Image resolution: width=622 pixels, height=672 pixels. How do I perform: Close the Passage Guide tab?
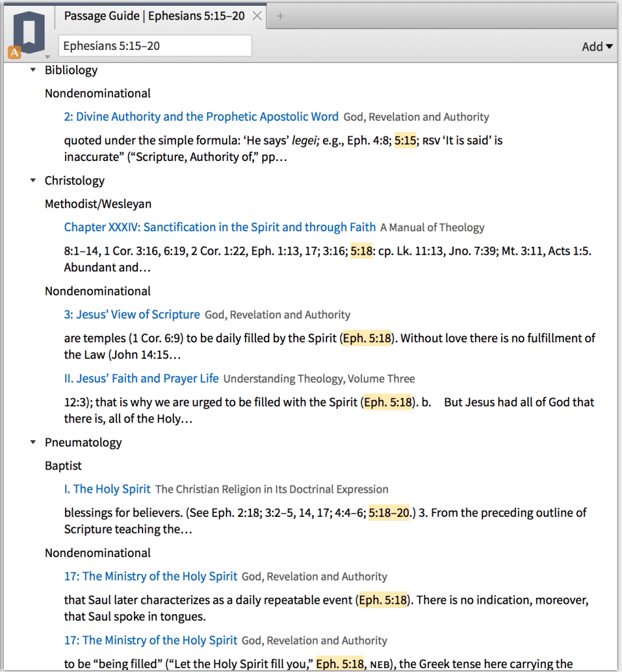[256, 16]
